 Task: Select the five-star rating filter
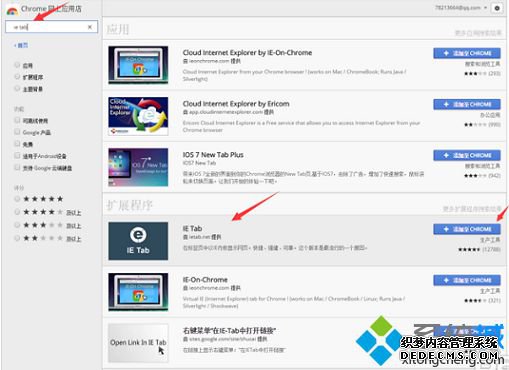17,199
